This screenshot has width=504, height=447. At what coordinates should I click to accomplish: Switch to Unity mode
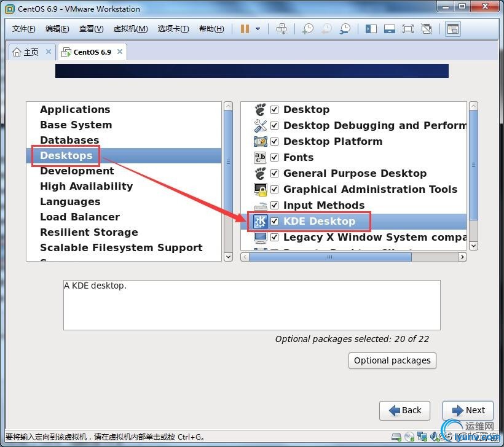click(427, 29)
